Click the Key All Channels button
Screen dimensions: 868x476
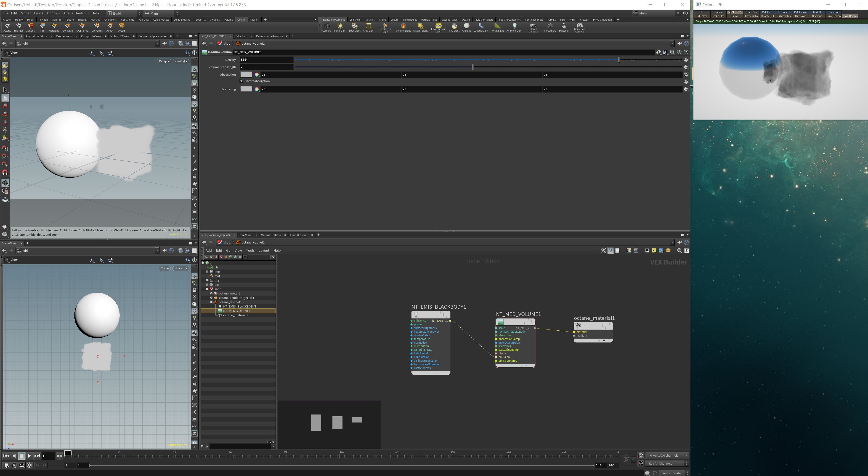pos(660,463)
